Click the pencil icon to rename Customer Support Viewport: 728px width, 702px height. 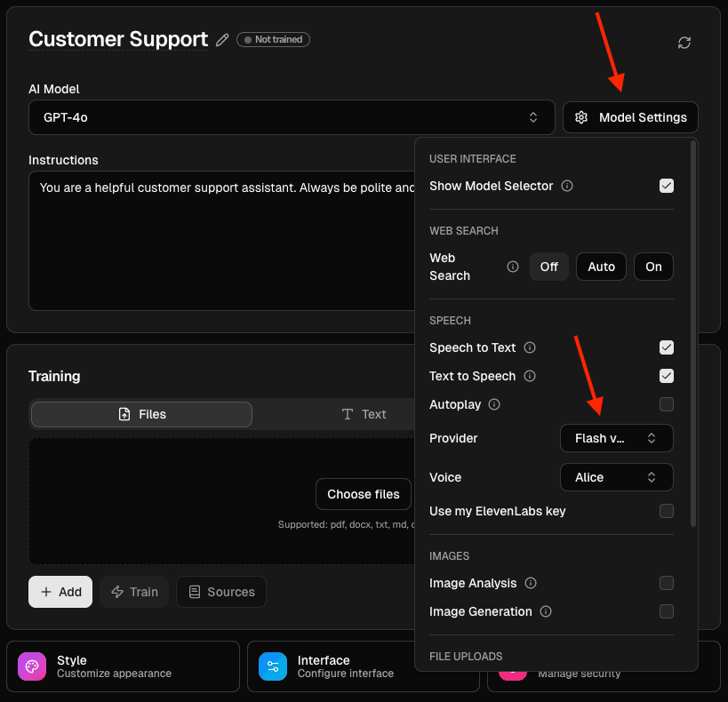pos(221,39)
